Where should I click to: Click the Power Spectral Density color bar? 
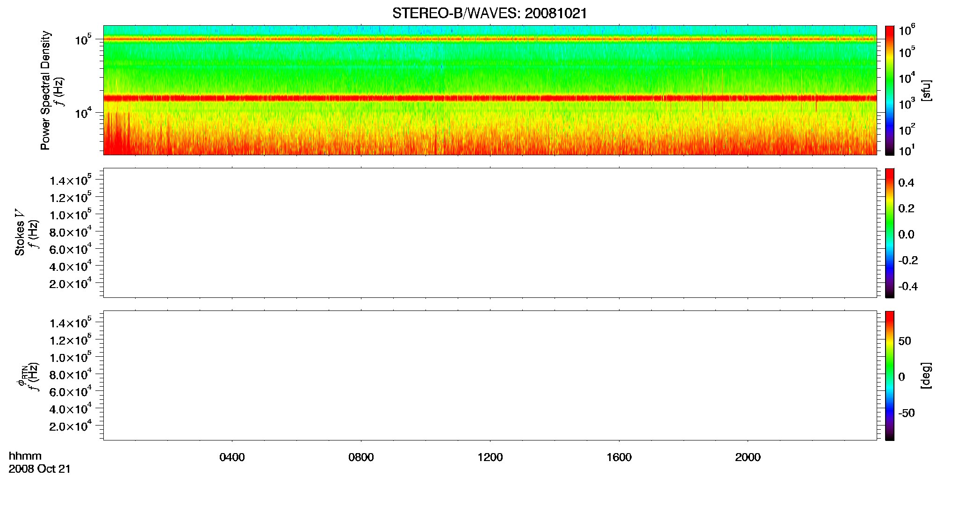pyautogui.click(x=890, y=90)
